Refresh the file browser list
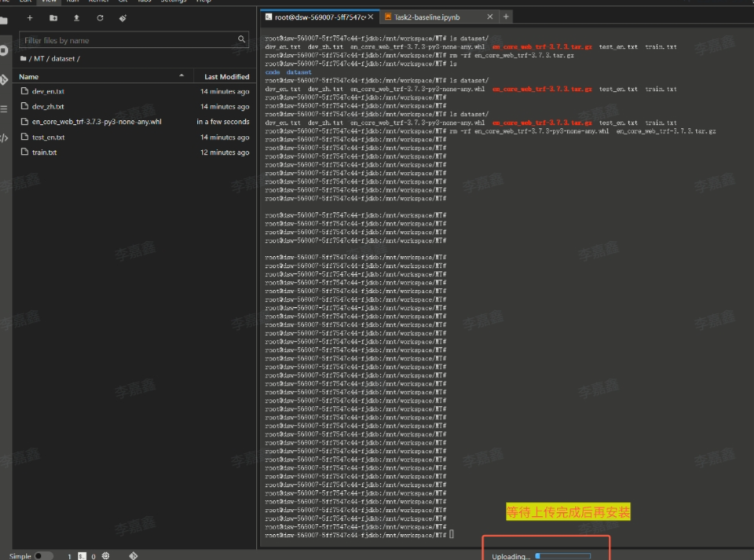Screen dimensions: 754x560 click(x=100, y=17)
